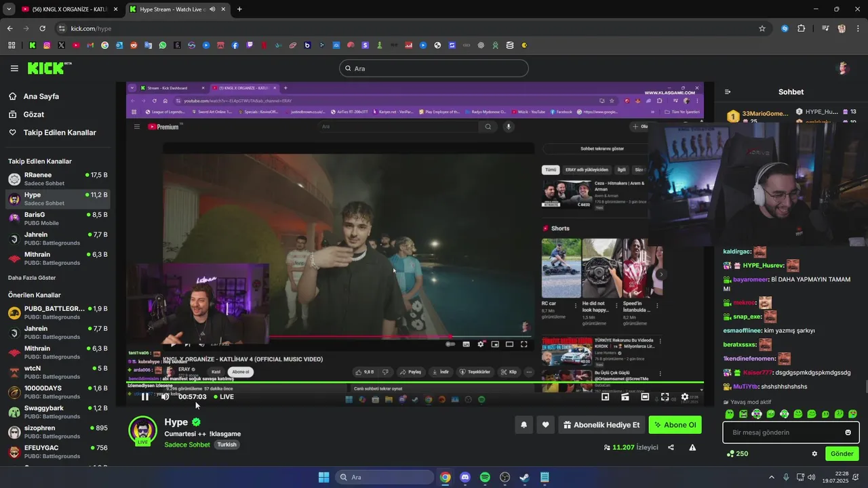The image size is (868, 488).
Task: Open the WhatsApp bookmark
Action: (163, 45)
